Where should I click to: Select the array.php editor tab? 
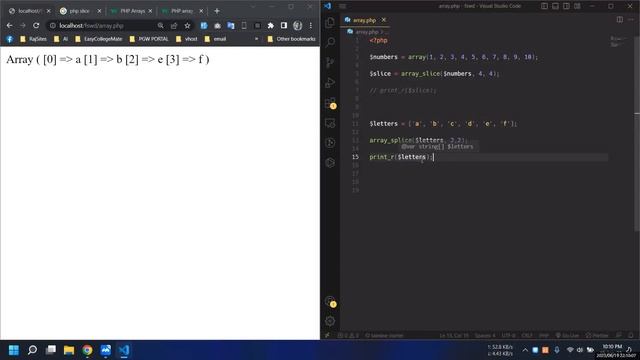pyautogui.click(x=365, y=20)
